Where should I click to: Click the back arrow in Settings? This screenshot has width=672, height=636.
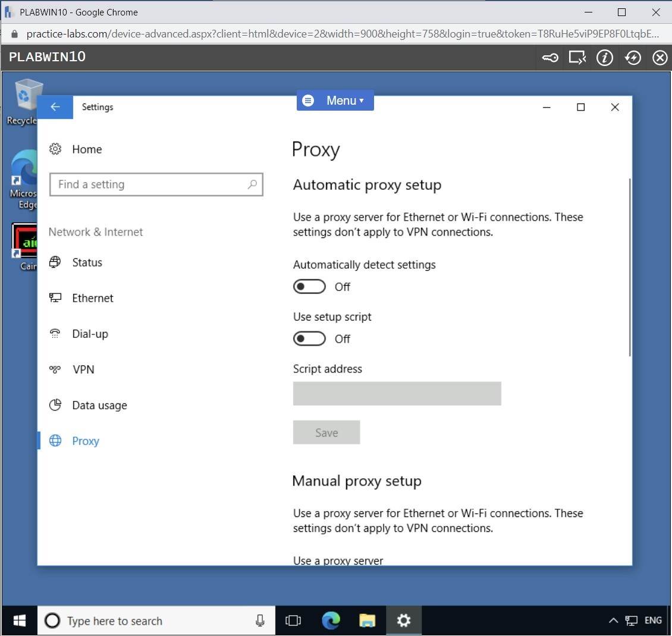(x=55, y=106)
